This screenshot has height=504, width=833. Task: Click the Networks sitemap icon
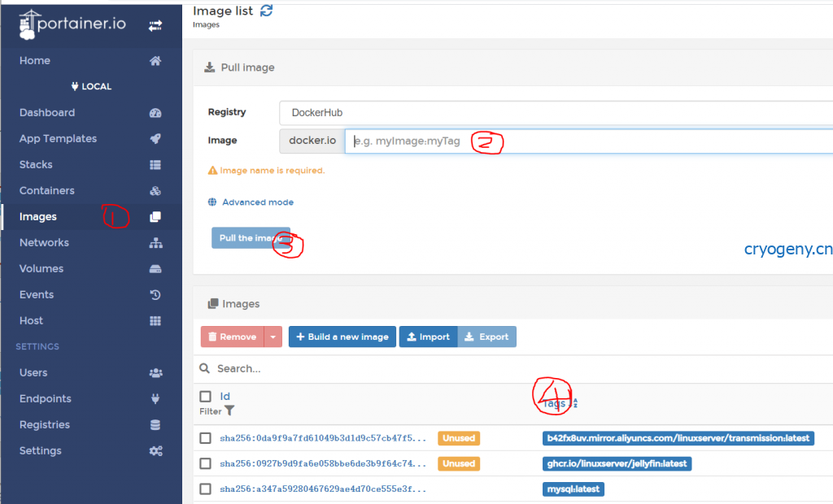click(155, 243)
